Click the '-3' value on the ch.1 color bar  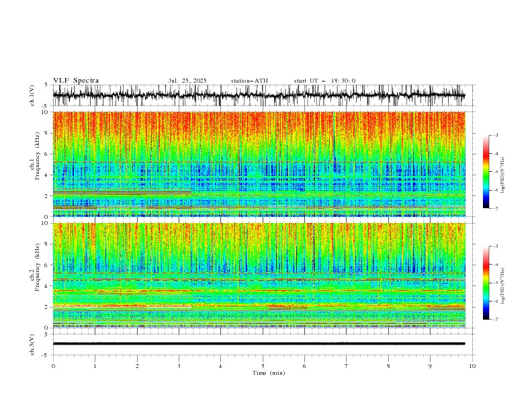point(495,135)
